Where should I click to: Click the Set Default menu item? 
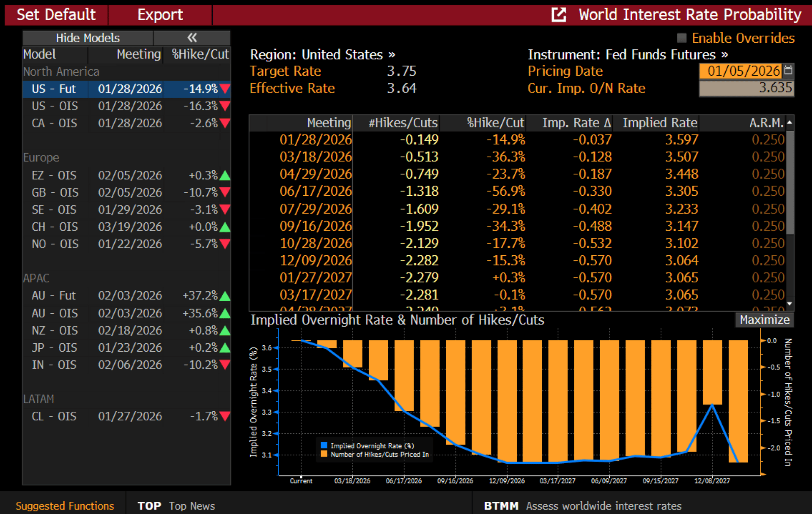56,15
